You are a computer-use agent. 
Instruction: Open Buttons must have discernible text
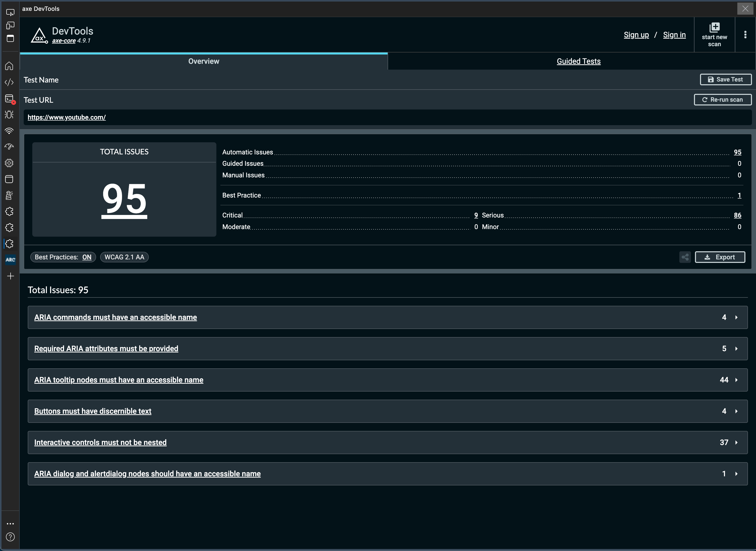pyautogui.click(x=93, y=411)
